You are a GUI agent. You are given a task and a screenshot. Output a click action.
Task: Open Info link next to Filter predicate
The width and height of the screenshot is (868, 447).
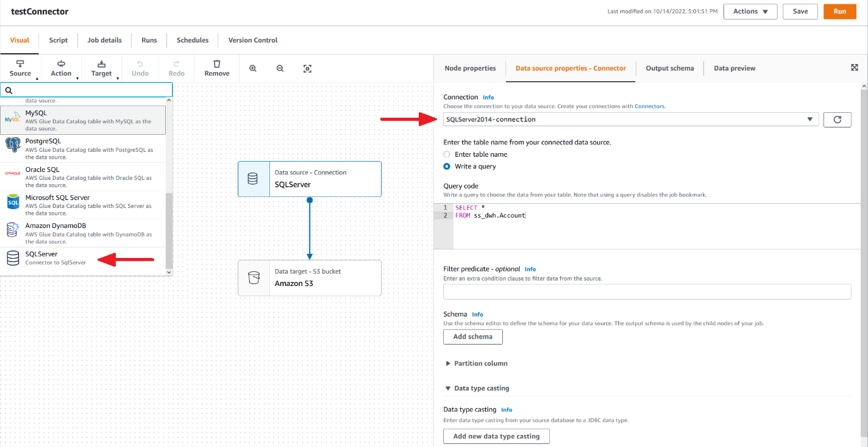[530, 269]
